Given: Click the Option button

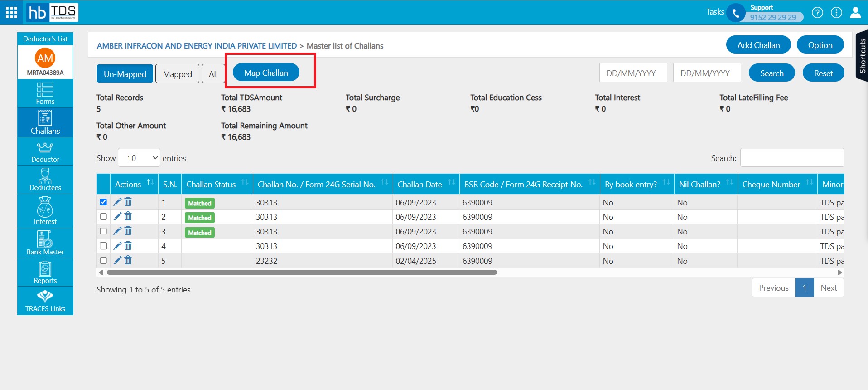Looking at the screenshot, I should click(x=820, y=45).
